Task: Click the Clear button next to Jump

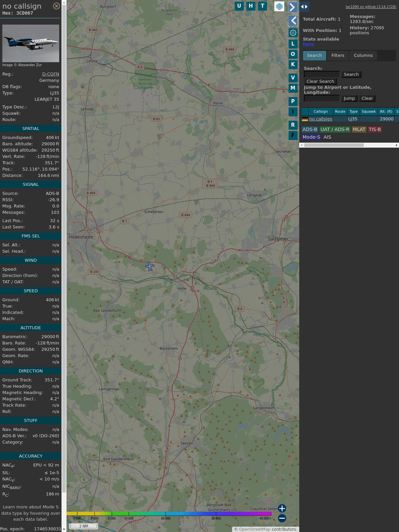Action: point(367,98)
